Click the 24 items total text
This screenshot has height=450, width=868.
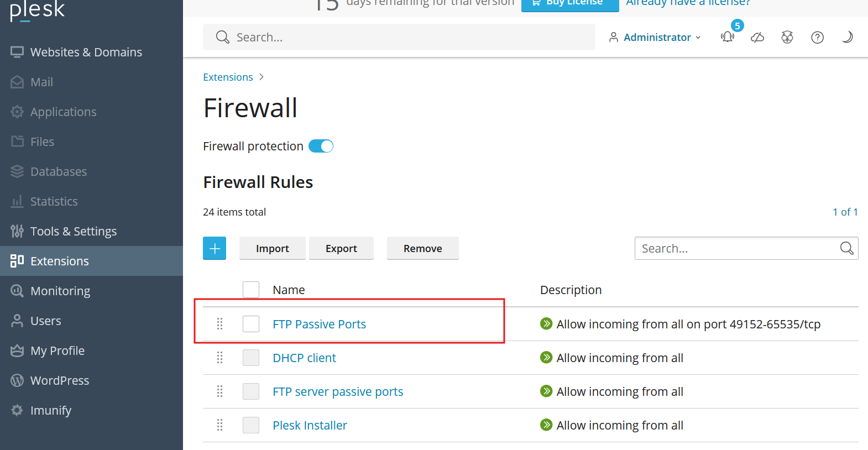234,212
